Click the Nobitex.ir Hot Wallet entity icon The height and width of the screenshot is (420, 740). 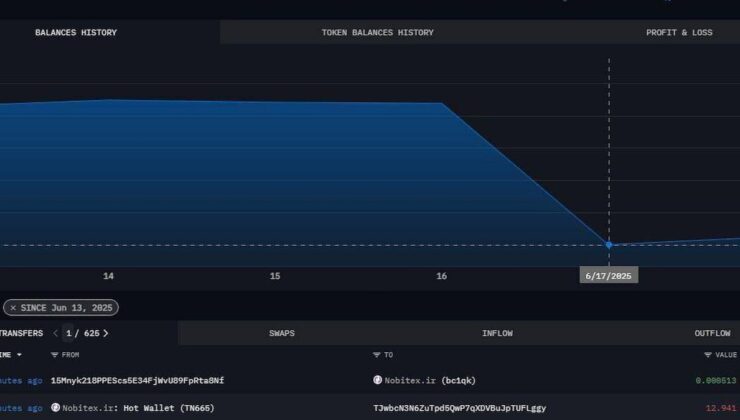[56, 408]
